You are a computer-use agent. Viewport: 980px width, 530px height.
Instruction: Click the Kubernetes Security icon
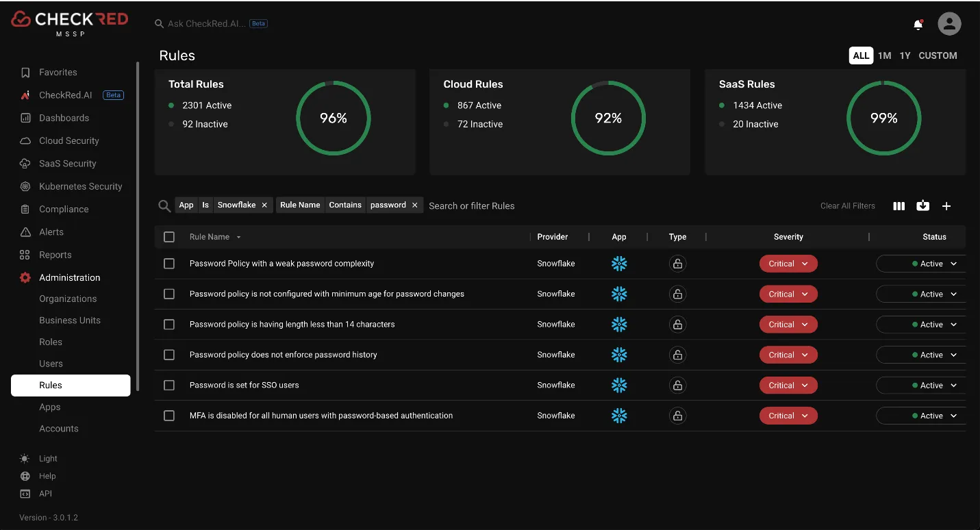tap(25, 186)
